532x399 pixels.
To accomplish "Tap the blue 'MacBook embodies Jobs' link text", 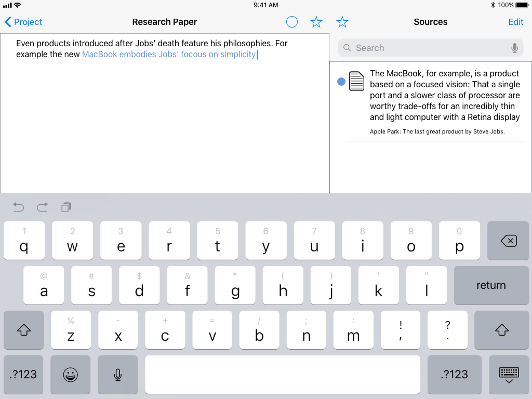I will point(169,54).
